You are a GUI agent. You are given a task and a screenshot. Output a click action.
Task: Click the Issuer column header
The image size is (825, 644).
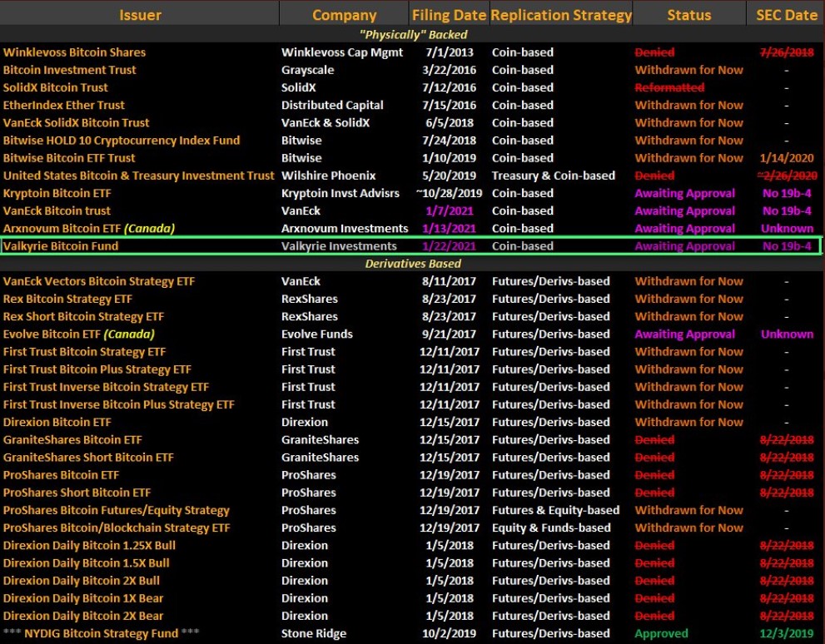139,14
